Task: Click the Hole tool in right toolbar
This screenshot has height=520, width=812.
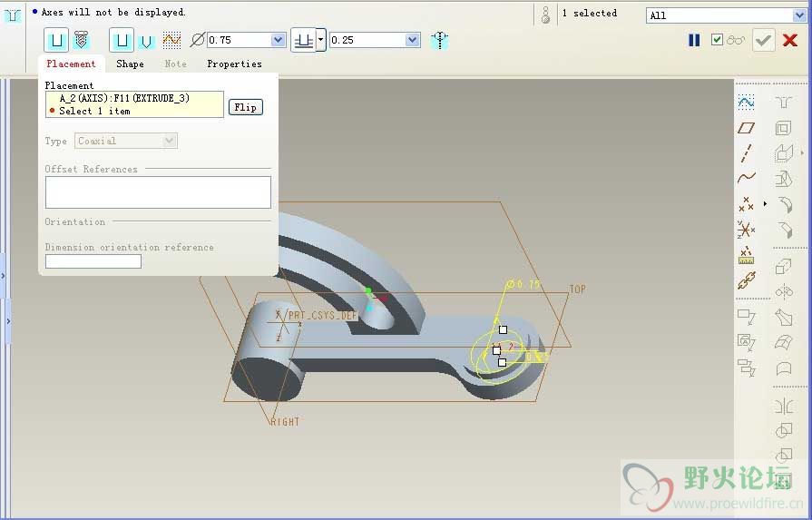Action: [784, 102]
